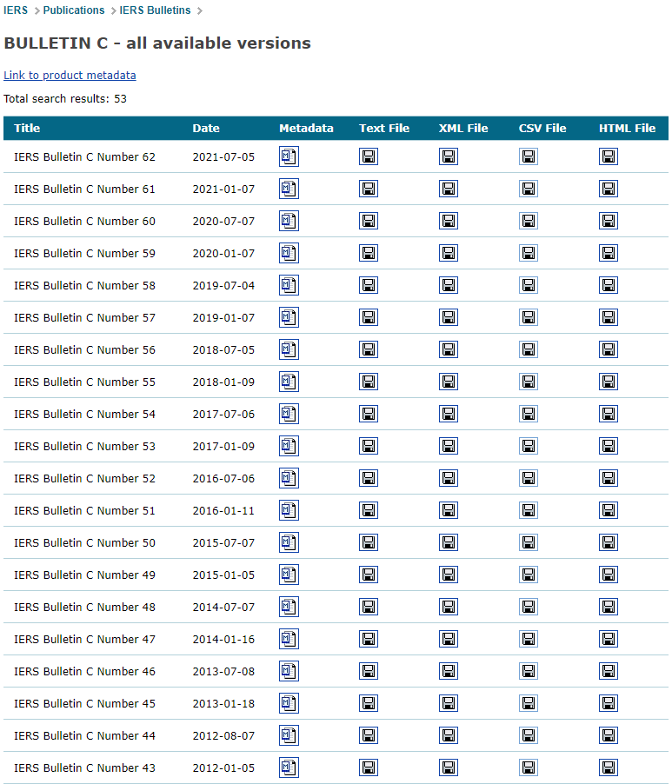Viewport: 672px width, 784px height.
Task: Open metadata for Bulletin C Number 59
Action: pos(289,253)
